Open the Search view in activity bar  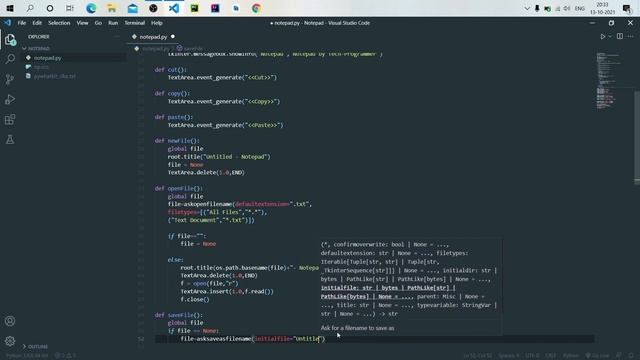point(10,59)
